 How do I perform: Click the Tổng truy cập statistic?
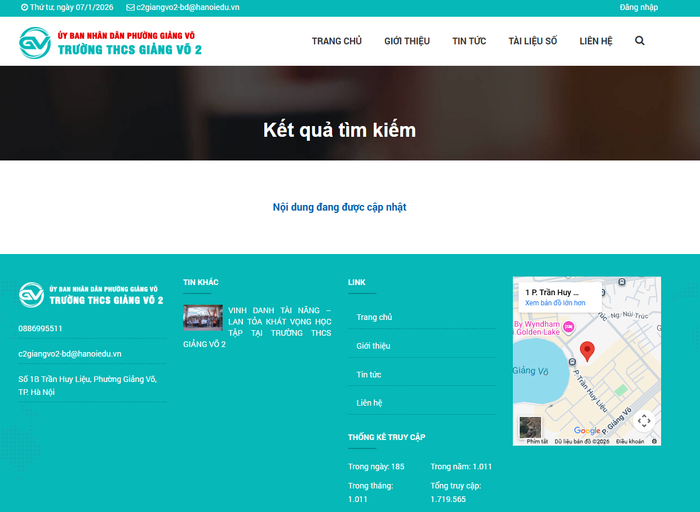456,492
